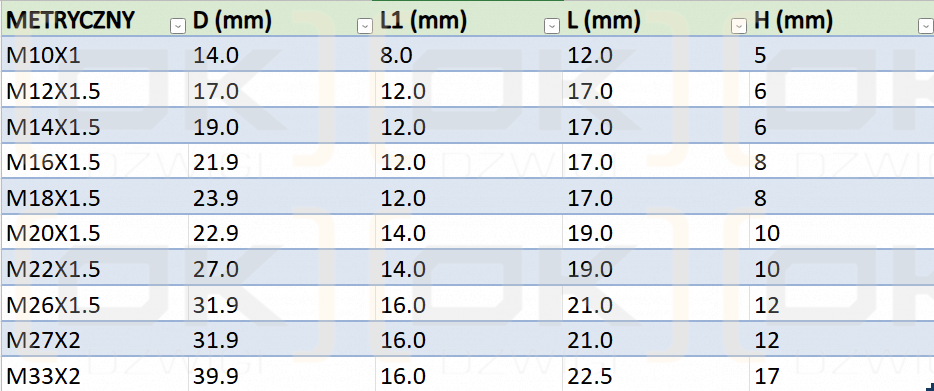This screenshot has height=391, width=934.
Task: Select the H (mm) header cell text
Action: pos(793,22)
